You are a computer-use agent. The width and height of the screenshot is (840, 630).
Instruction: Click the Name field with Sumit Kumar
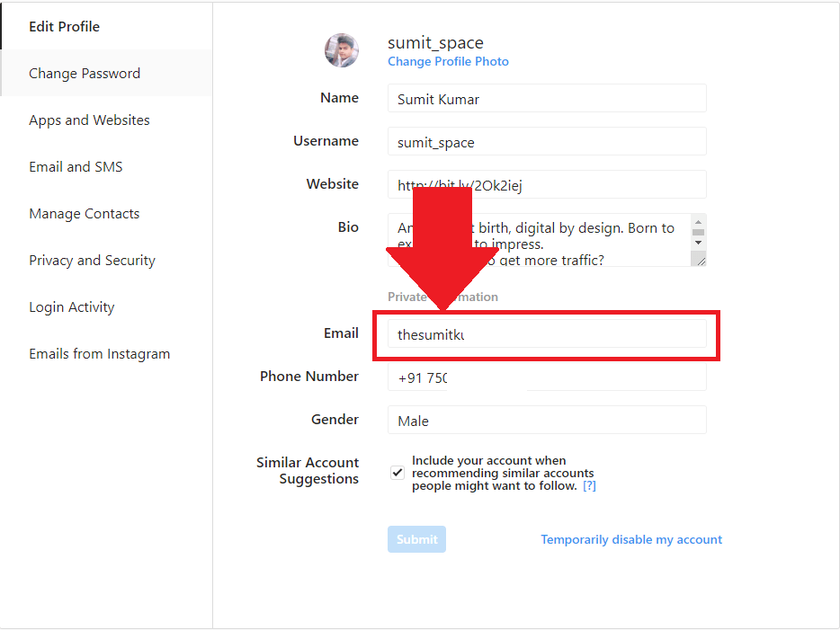(547, 99)
